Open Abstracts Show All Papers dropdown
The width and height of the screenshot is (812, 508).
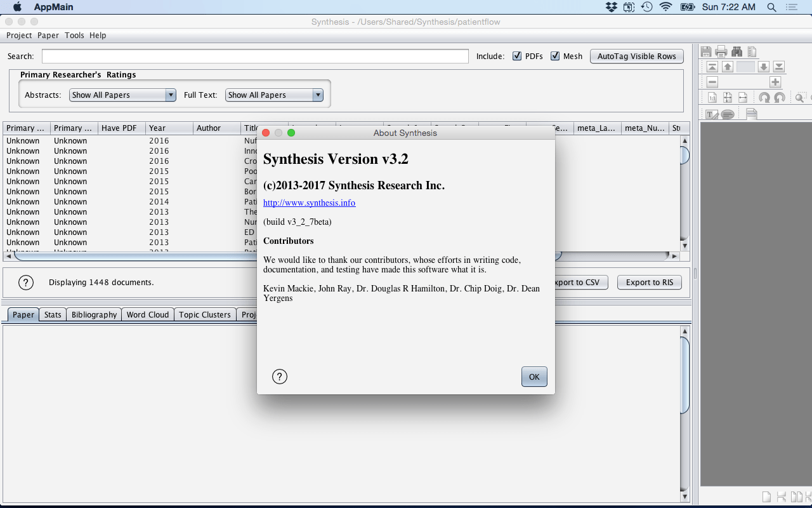[122, 95]
